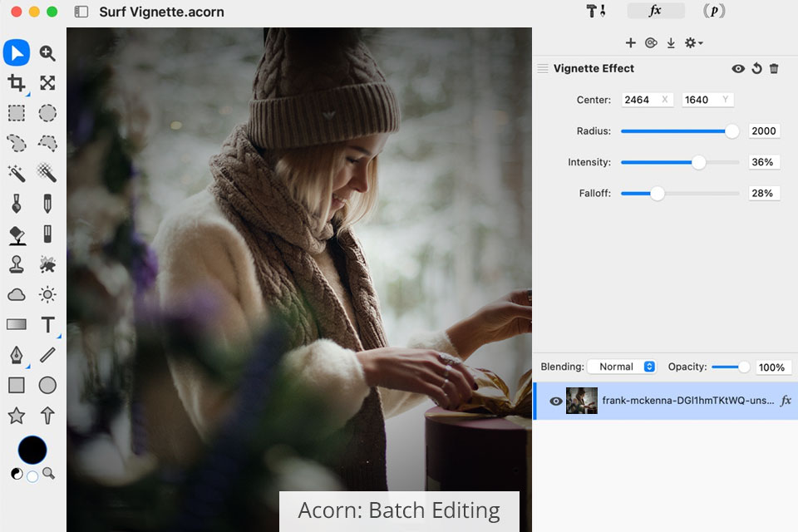Click the Surf Vignette.acorn window title
798x532 pixels.
[161, 12]
